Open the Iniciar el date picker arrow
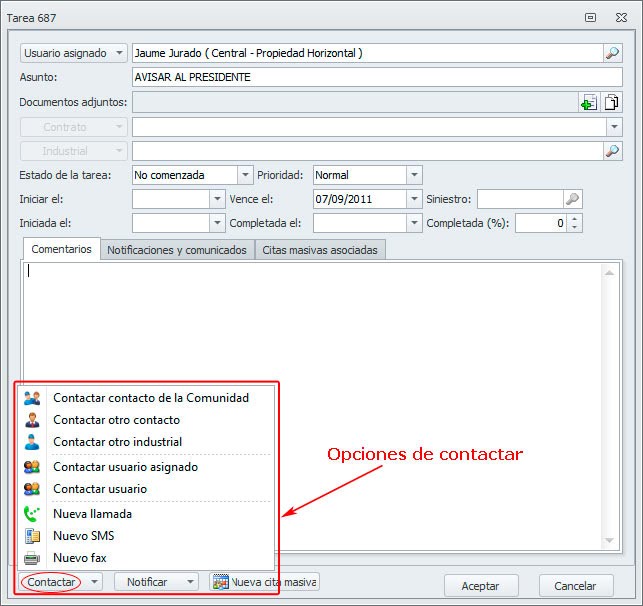643x606 pixels. pos(217,199)
